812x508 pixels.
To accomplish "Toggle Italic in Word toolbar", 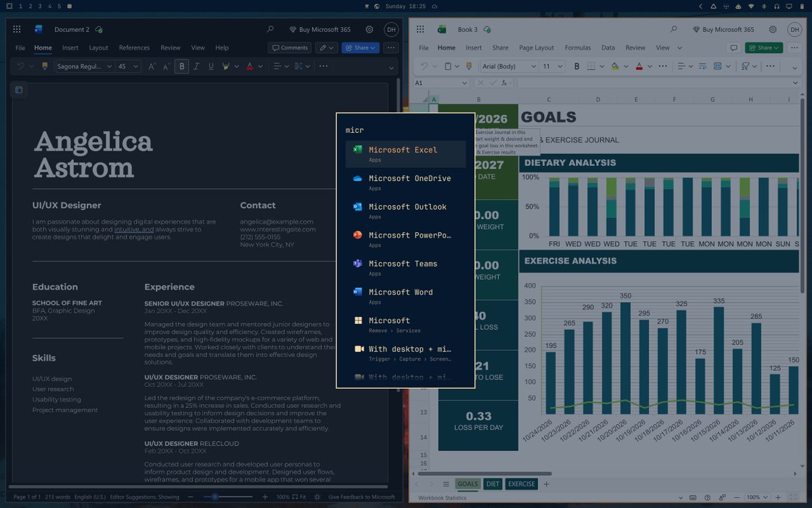I will (x=196, y=66).
